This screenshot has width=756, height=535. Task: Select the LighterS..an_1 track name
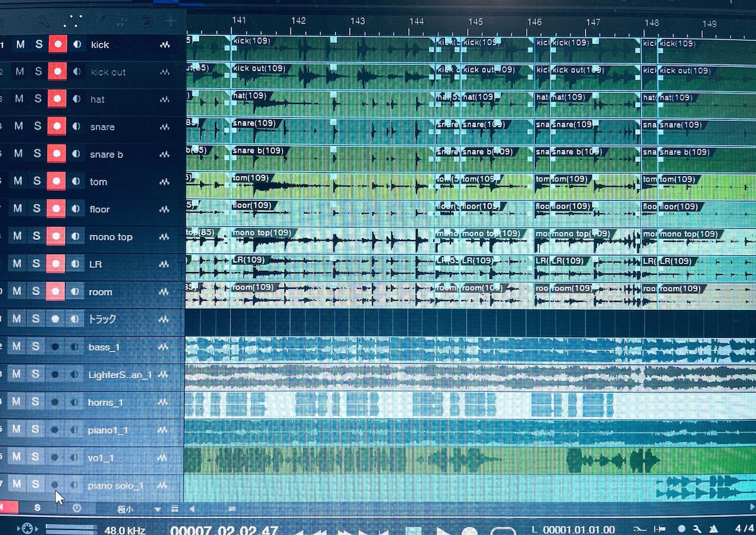click(120, 374)
